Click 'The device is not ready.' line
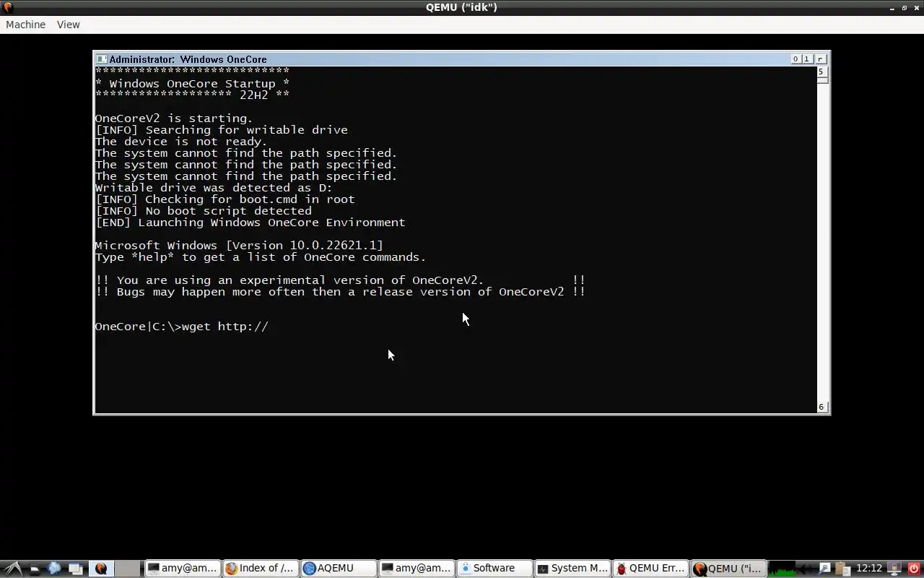The width and height of the screenshot is (924, 578). 181,142
